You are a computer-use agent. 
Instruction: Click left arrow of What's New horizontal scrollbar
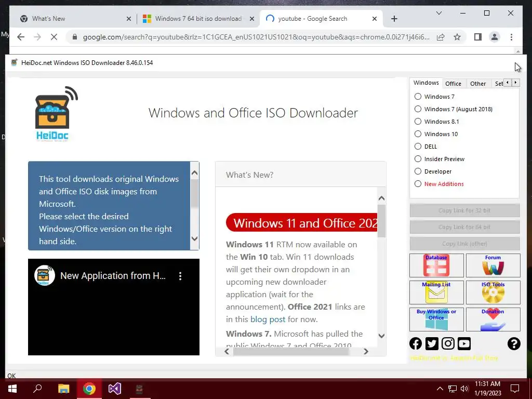pyautogui.click(x=227, y=352)
